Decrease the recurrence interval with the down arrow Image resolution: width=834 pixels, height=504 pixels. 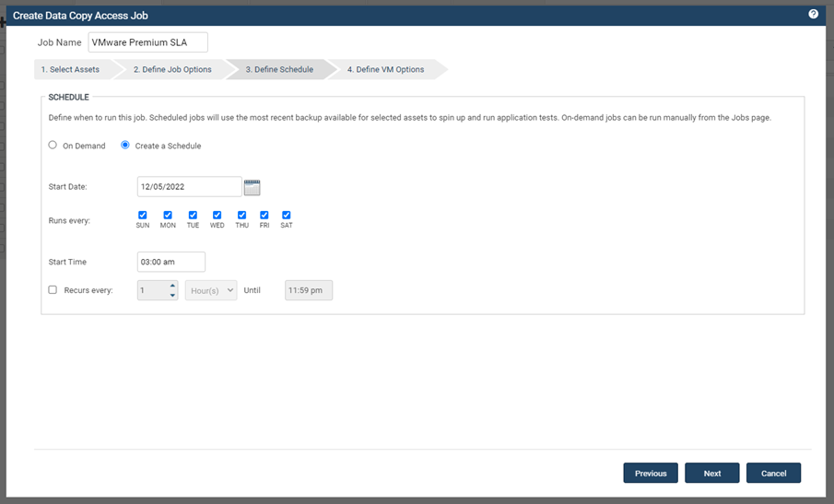[172, 295]
